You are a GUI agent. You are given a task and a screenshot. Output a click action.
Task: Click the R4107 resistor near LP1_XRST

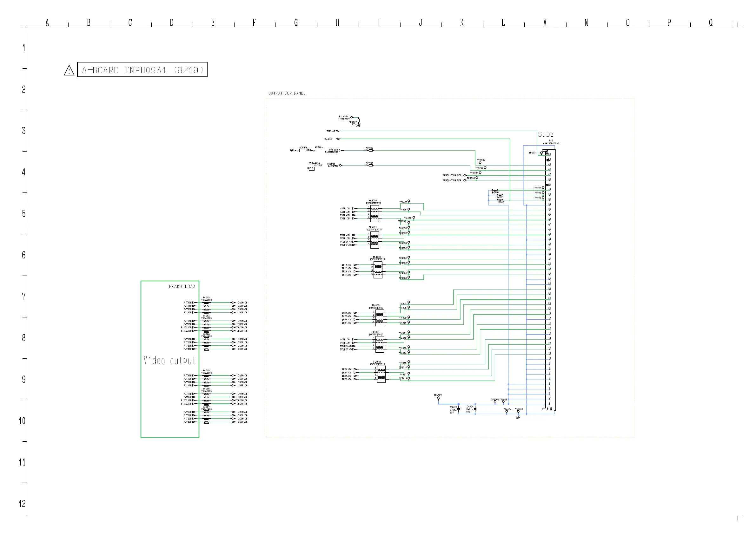359,121
